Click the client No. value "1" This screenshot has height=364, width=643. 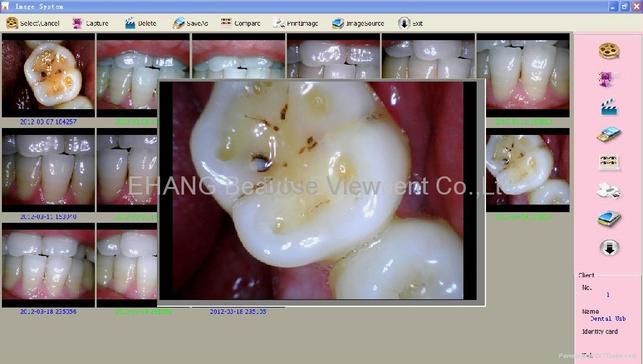click(x=608, y=295)
